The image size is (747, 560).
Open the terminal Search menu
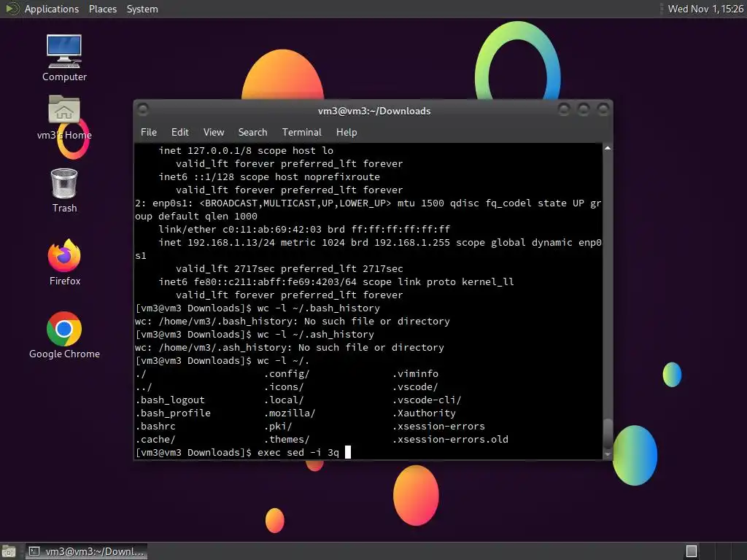coord(252,132)
